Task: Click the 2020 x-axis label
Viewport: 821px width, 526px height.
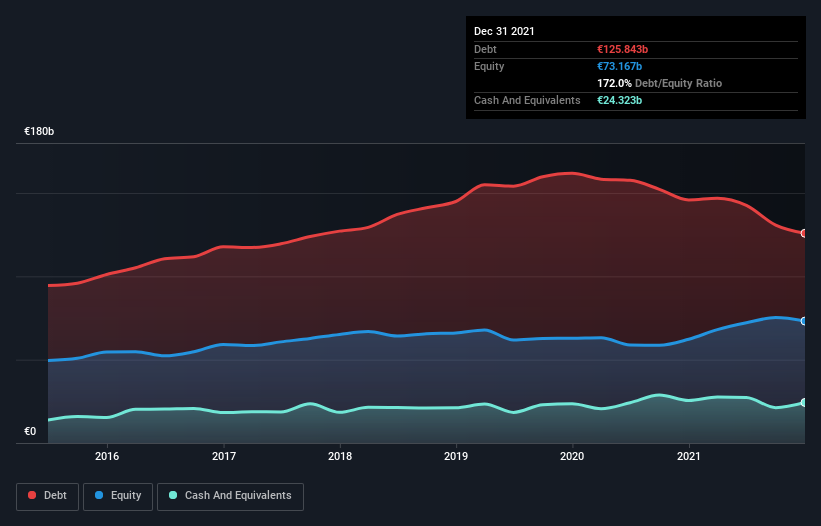Action: tap(572, 456)
